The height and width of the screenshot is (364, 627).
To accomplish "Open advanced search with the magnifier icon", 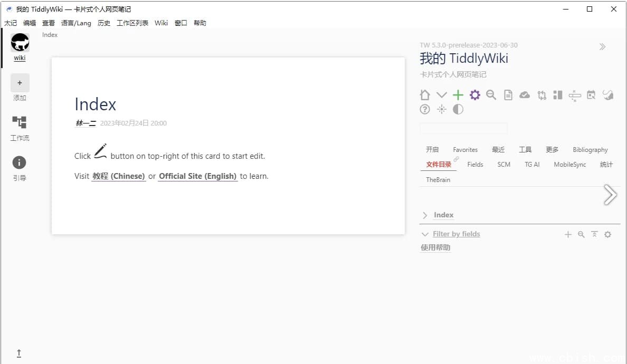I will (x=491, y=95).
